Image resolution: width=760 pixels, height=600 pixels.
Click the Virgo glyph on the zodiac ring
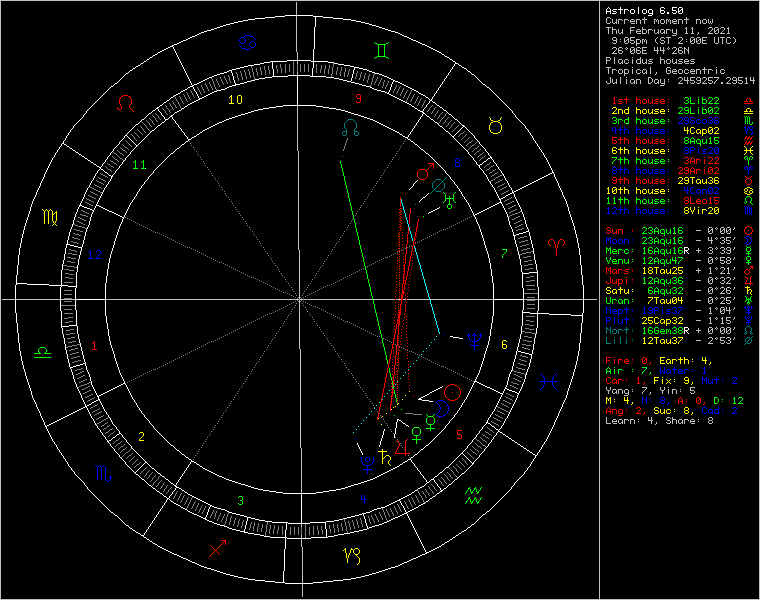(50, 216)
